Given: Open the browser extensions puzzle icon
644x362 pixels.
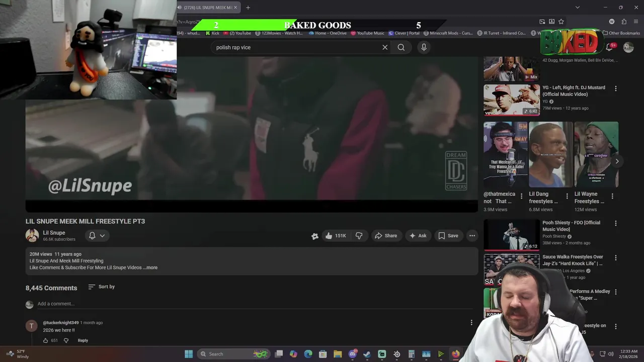Looking at the screenshot, I should coord(624,22).
